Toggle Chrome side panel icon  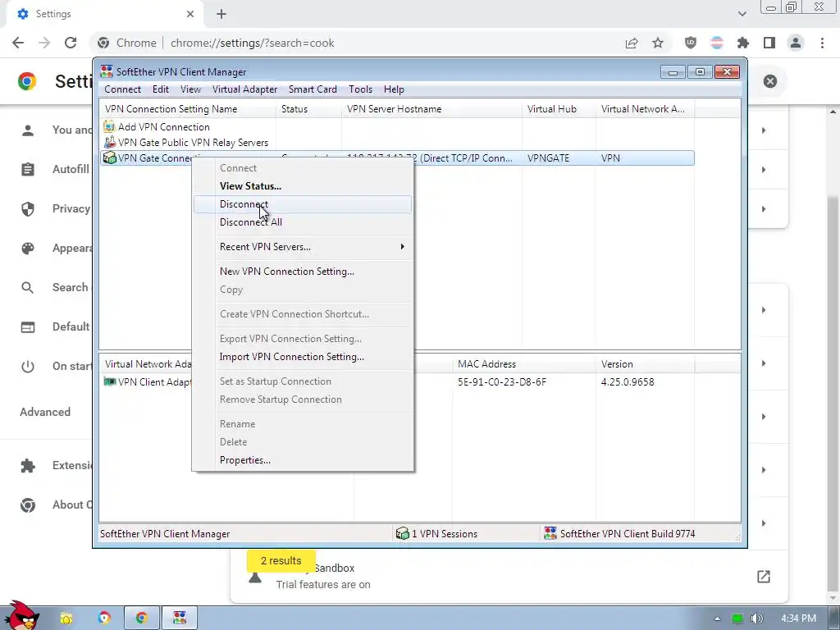click(x=769, y=43)
